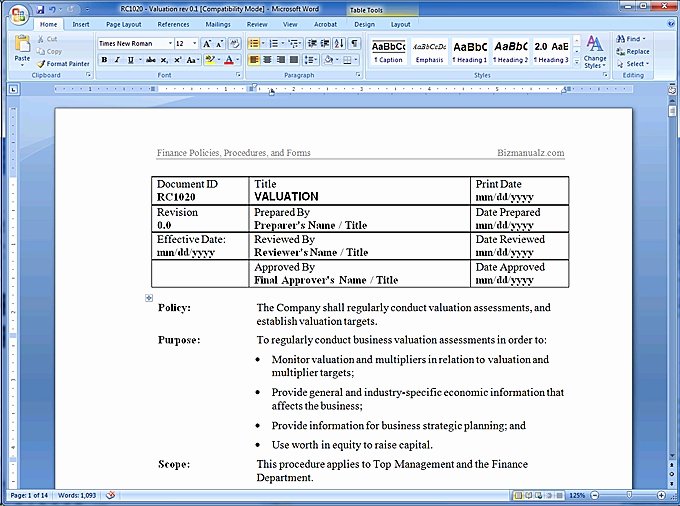
Task: Justify the paragraph text
Action: 294,60
